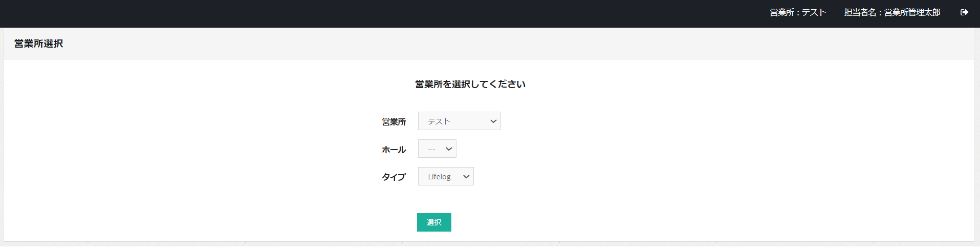Click the 営業所を選択してください heading
The image size is (980, 249).
click(x=470, y=85)
